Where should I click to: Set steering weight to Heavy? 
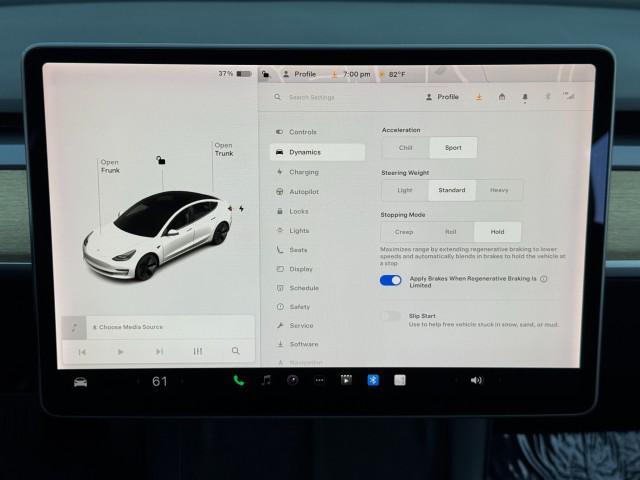click(499, 190)
